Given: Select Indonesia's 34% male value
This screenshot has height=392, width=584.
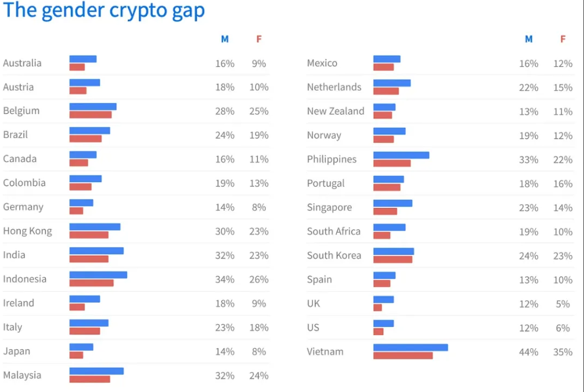Looking at the screenshot, I should [224, 279].
